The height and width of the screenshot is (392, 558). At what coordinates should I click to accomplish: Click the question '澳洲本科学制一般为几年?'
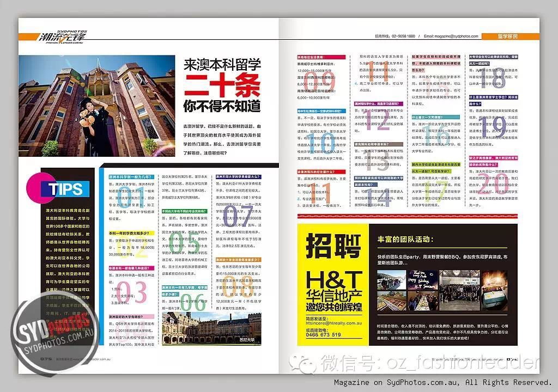click(131, 177)
